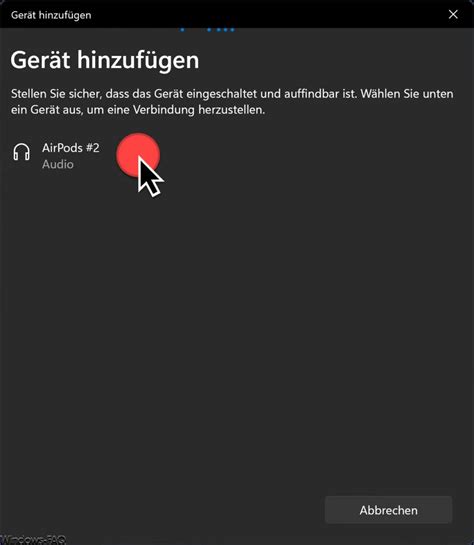Image resolution: width=474 pixels, height=545 pixels.
Task: Click the instruction line starting Stellen Sie sicher
Action: (x=232, y=94)
